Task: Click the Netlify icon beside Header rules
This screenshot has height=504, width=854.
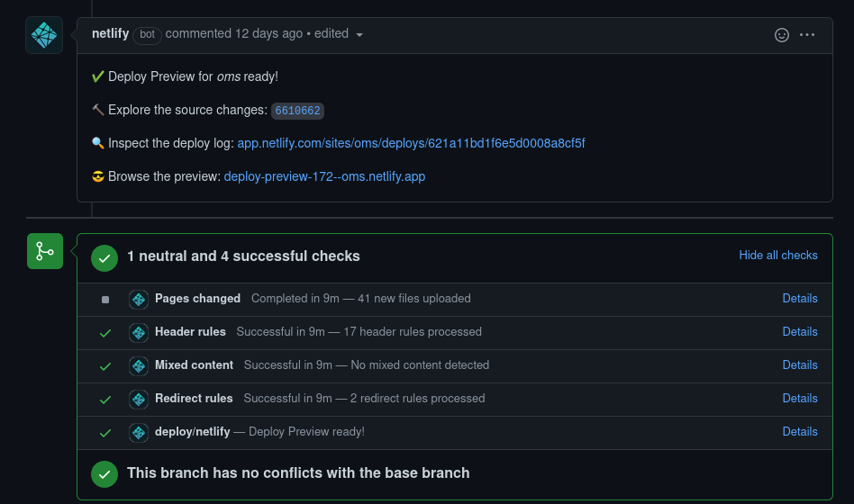Action: (139, 333)
